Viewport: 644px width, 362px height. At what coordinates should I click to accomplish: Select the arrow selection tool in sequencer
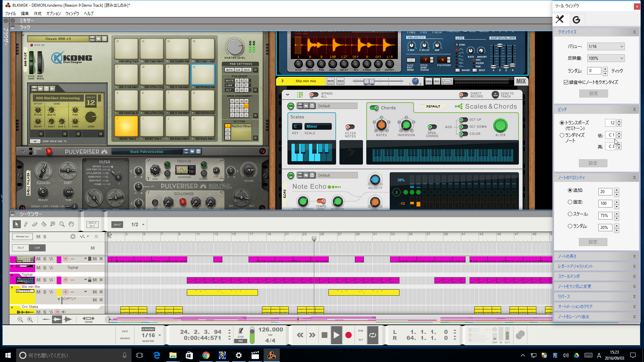coord(16,224)
